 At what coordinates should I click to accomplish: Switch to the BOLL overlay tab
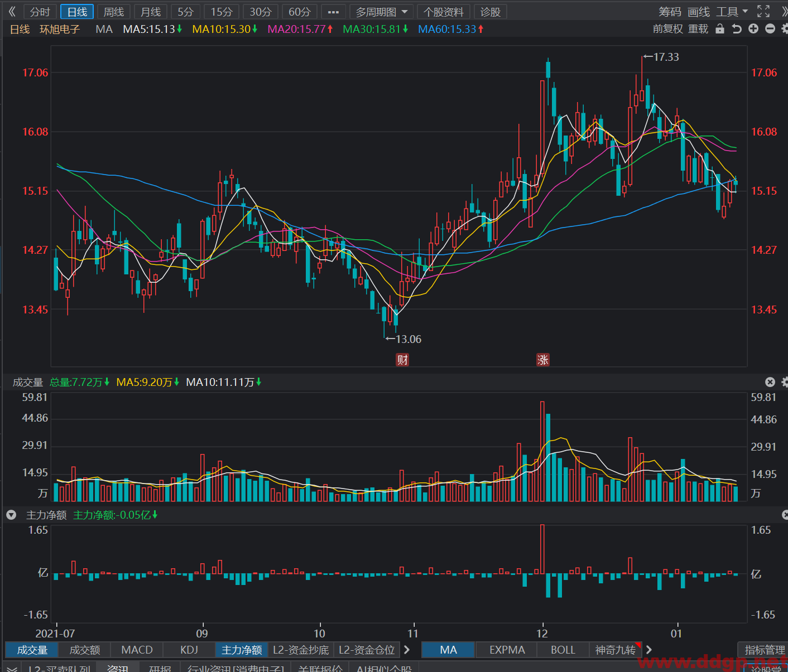(563, 650)
